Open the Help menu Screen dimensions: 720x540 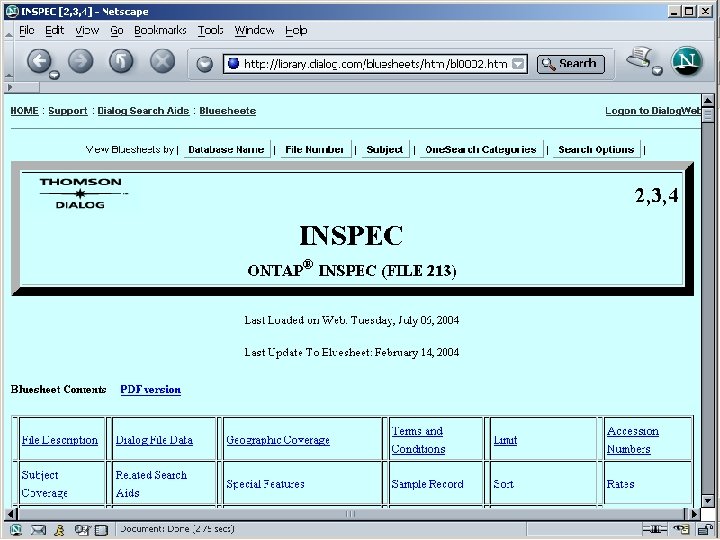coord(296,30)
